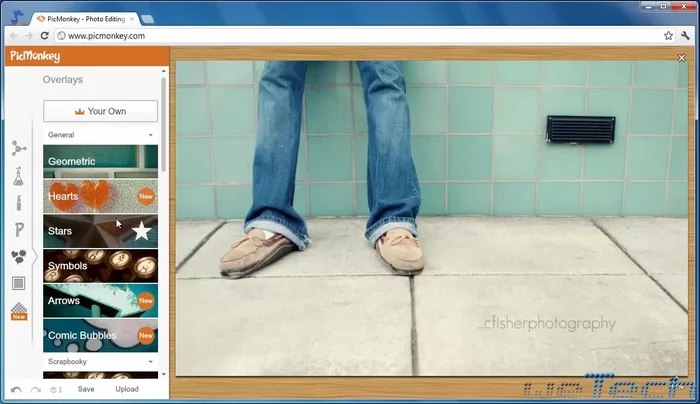The width and height of the screenshot is (700, 404).
Task: Select the Text tool P icon
Action: point(18,230)
